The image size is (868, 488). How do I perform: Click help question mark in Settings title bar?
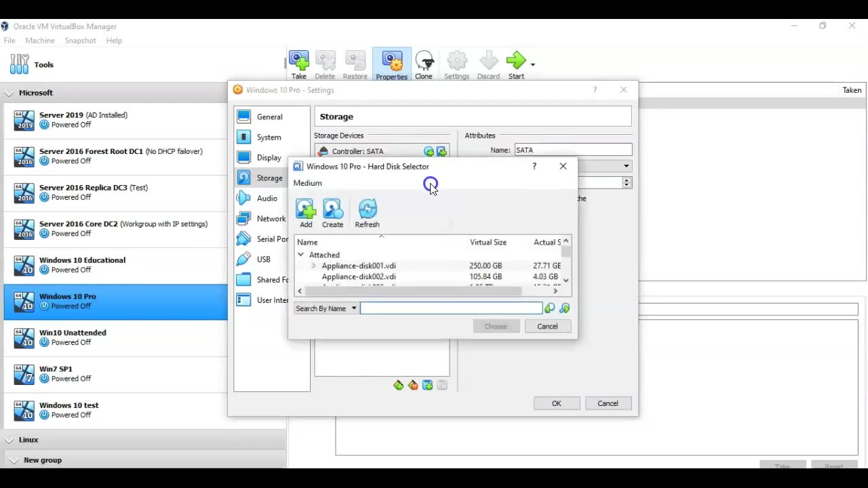pos(595,89)
